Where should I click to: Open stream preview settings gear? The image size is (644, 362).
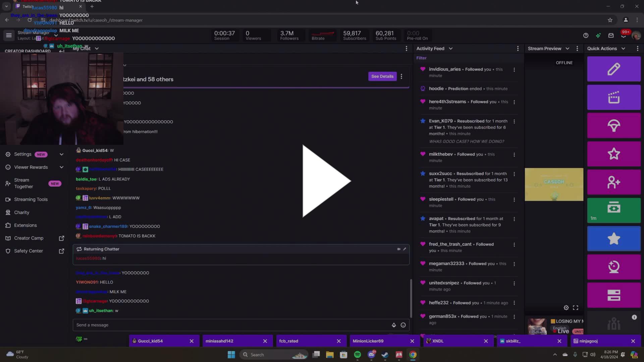point(567,307)
